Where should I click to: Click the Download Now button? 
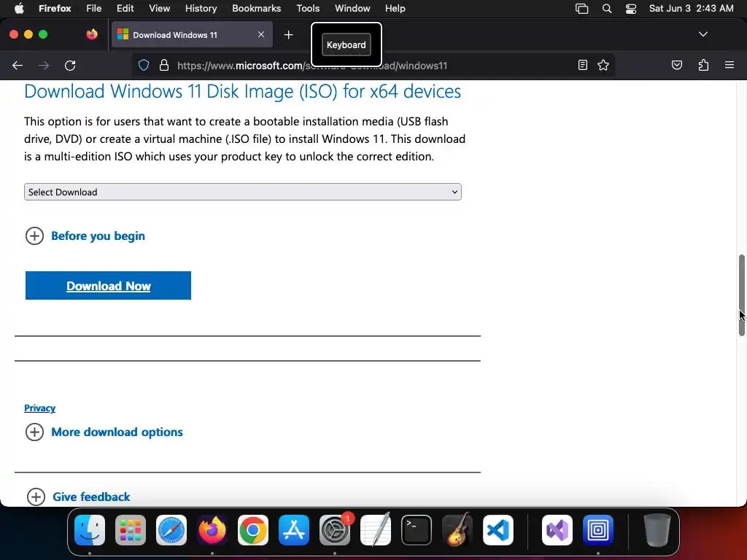tap(108, 286)
